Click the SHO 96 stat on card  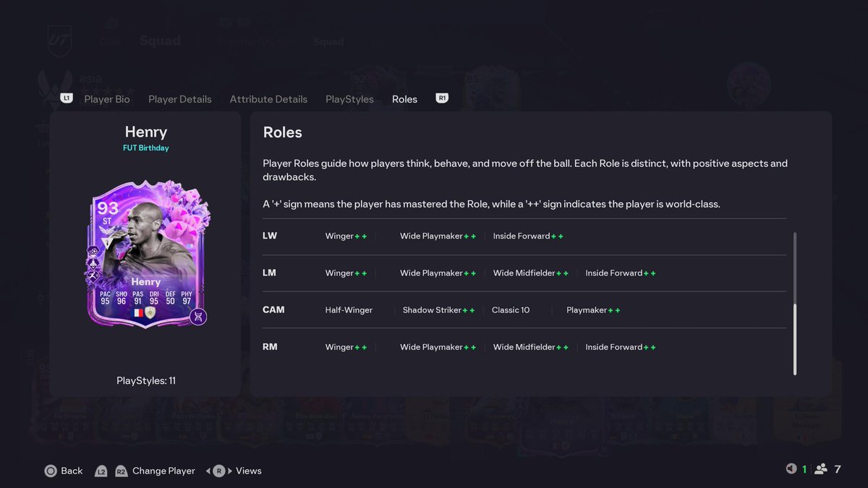pos(122,297)
